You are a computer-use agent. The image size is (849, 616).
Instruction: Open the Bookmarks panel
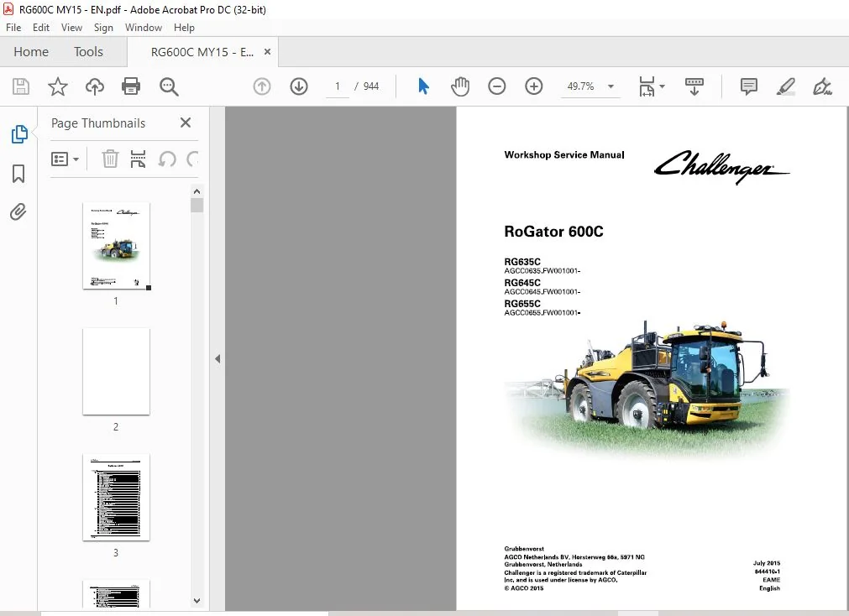(18, 174)
